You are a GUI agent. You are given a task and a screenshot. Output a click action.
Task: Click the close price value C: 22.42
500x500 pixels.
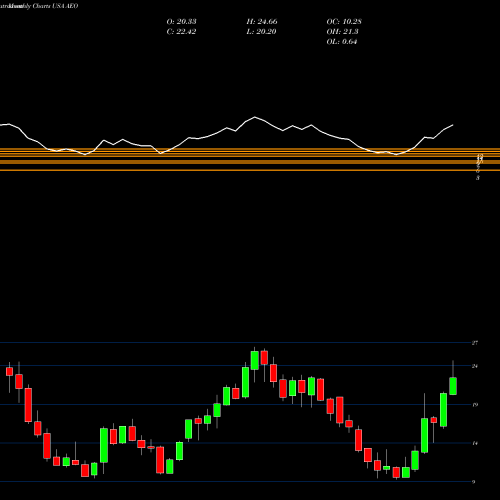point(181,32)
